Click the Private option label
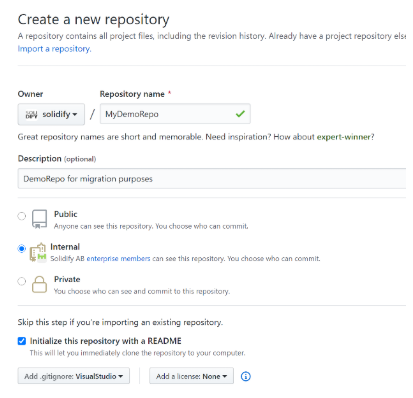The height and width of the screenshot is (398, 413). point(67,279)
